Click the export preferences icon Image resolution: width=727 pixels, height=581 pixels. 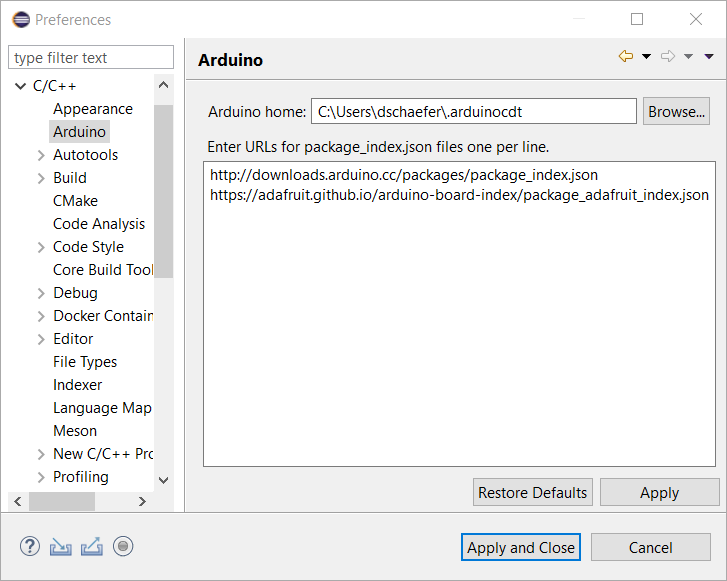[x=92, y=546]
